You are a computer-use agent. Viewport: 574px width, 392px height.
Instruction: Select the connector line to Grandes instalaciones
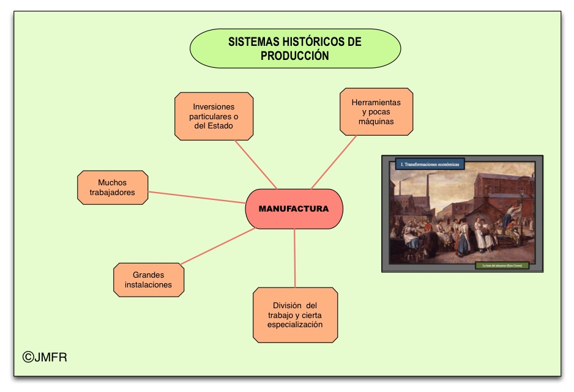pyautogui.click(x=217, y=246)
